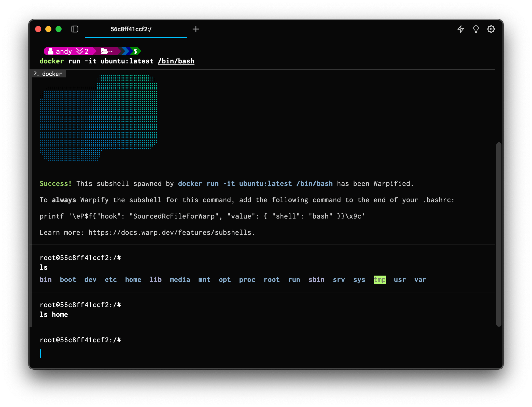Open settings gear icon
Image resolution: width=532 pixels, height=407 pixels.
(x=491, y=29)
